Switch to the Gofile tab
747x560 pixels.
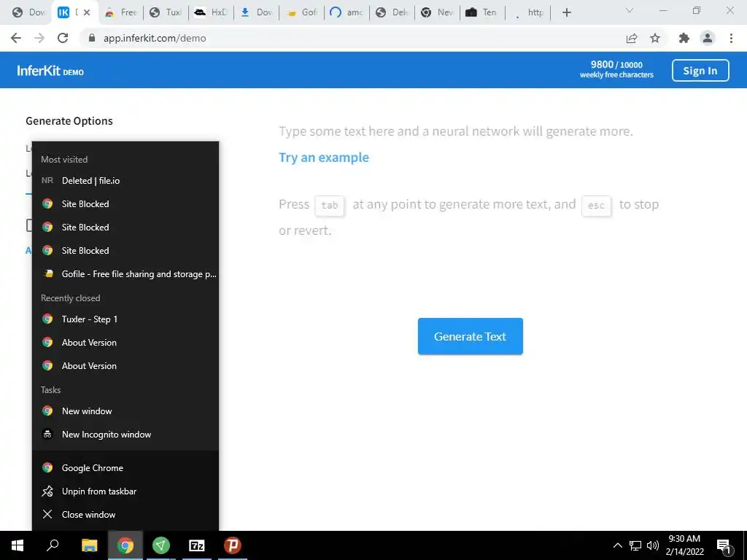click(302, 13)
